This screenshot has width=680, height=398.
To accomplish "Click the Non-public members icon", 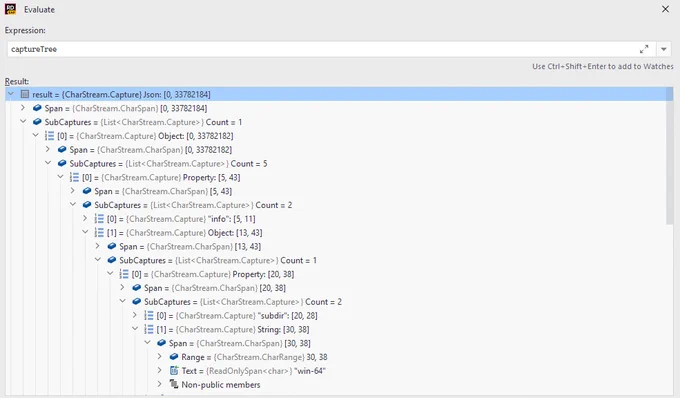I will pyautogui.click(x=174, y=384).
